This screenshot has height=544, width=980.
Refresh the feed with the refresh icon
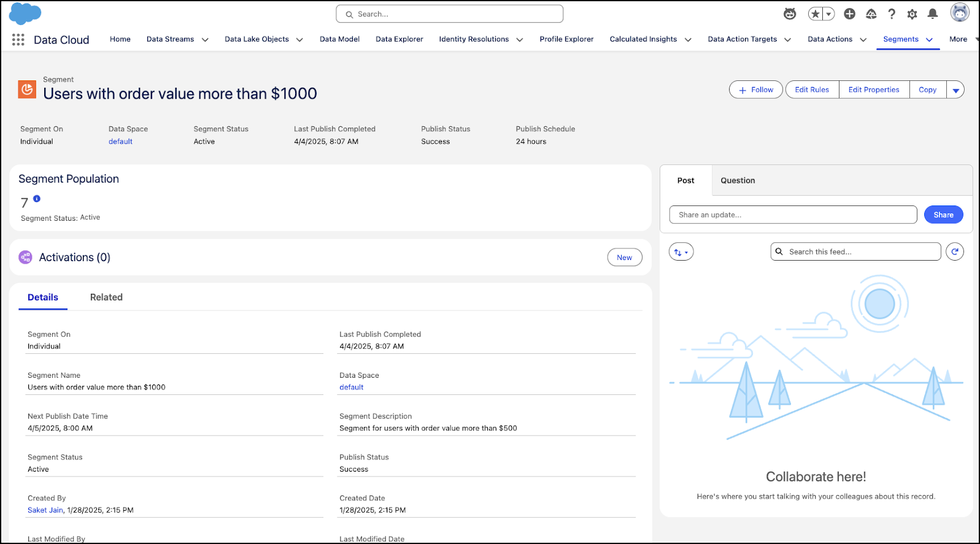tap(955, 251)
